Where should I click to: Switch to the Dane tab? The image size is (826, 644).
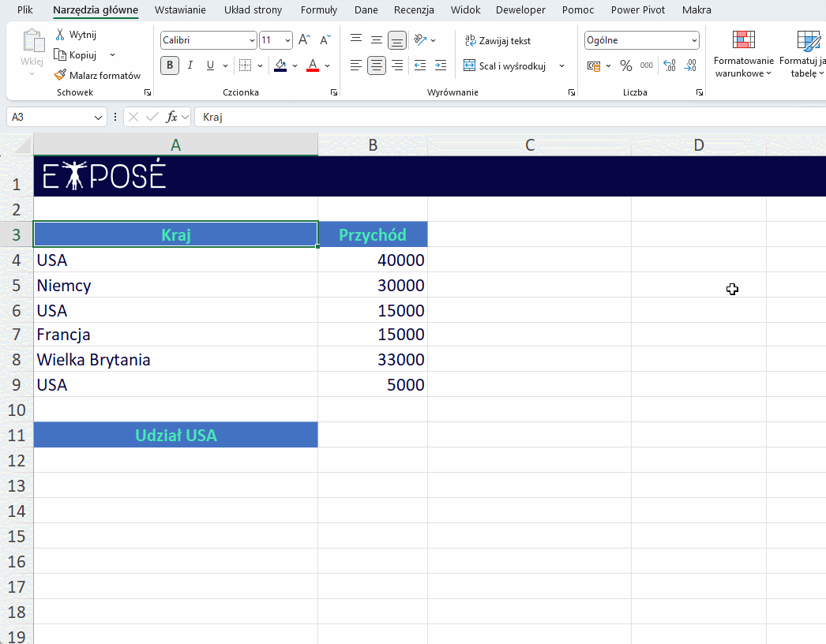[366, 9]
